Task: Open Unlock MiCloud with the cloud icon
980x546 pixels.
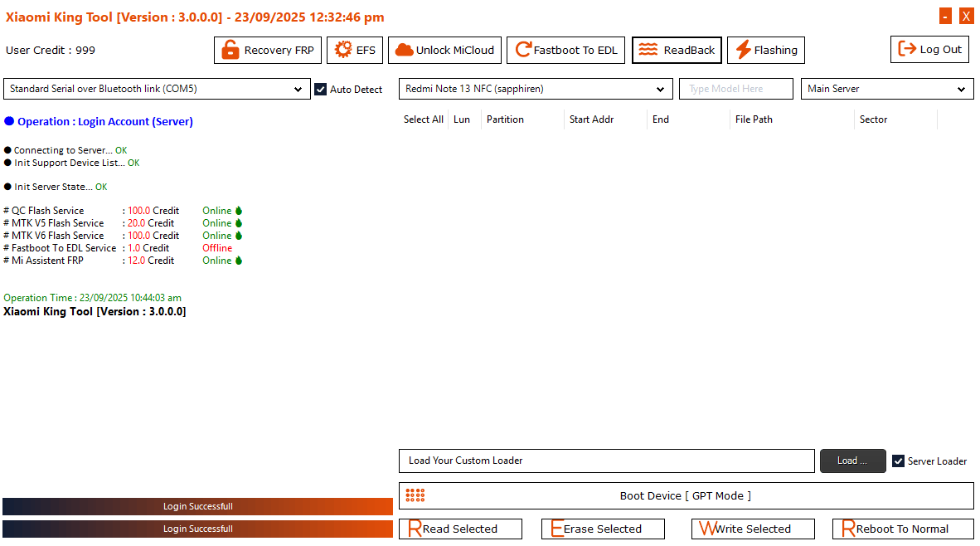Action: coord(404,50)
